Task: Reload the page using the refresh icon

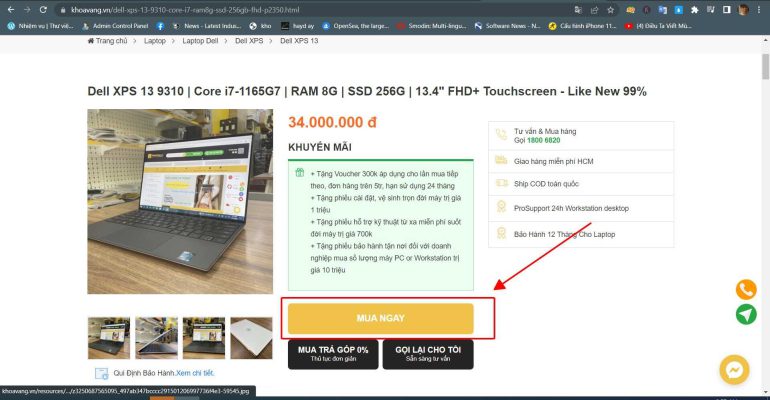Action: 43,10
